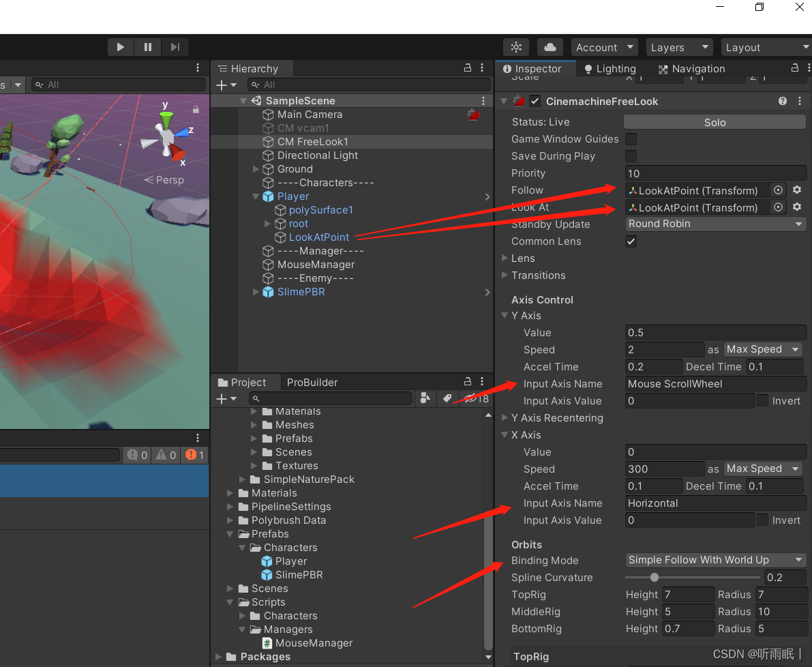Add new object with Hierarchy plus button

point(226,85)
